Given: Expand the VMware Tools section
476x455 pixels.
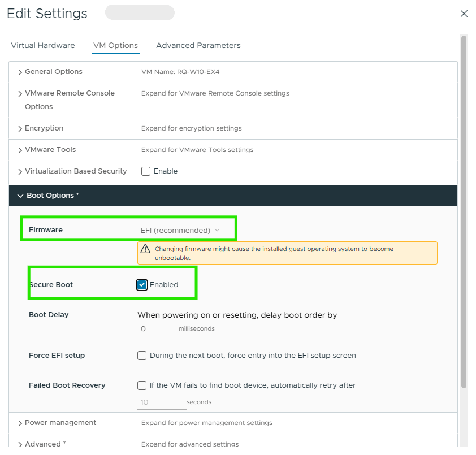Looking at the screenshot, I should pos(21,150).
